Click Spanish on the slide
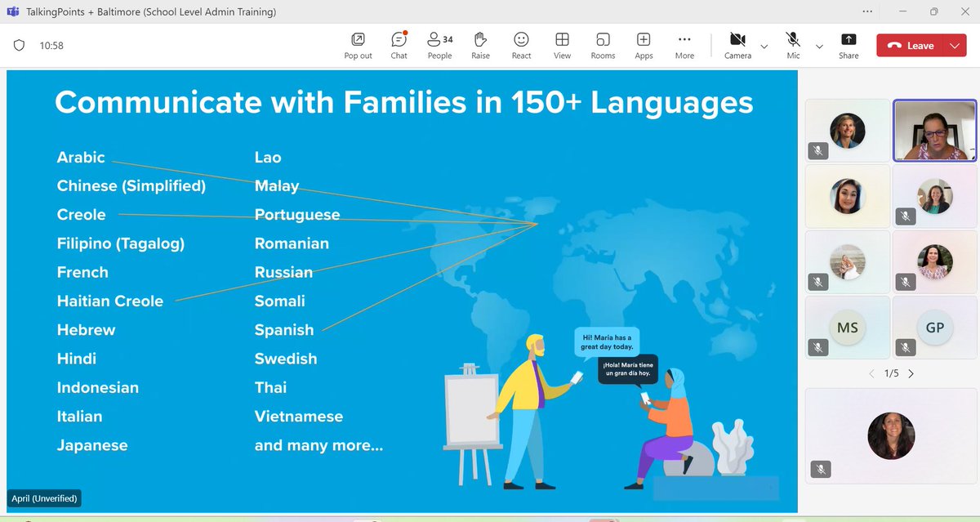This screenshot has width=980, height=522. [x=284, y=330]
